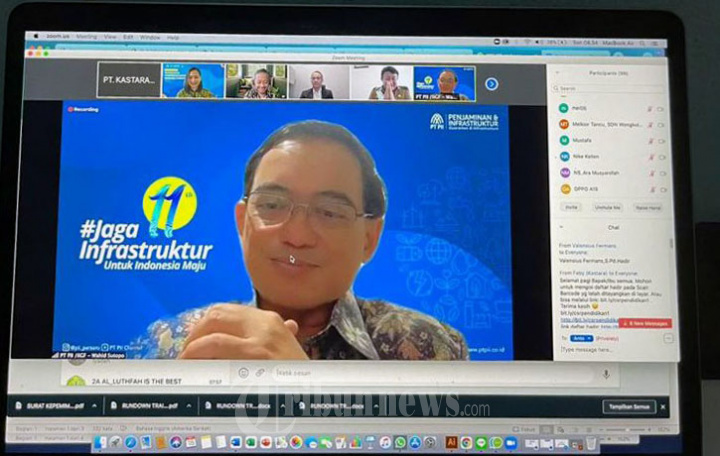Open the chat recipient dropdown
The width and height of the screenshot is (720, 456).
point(581,338)
